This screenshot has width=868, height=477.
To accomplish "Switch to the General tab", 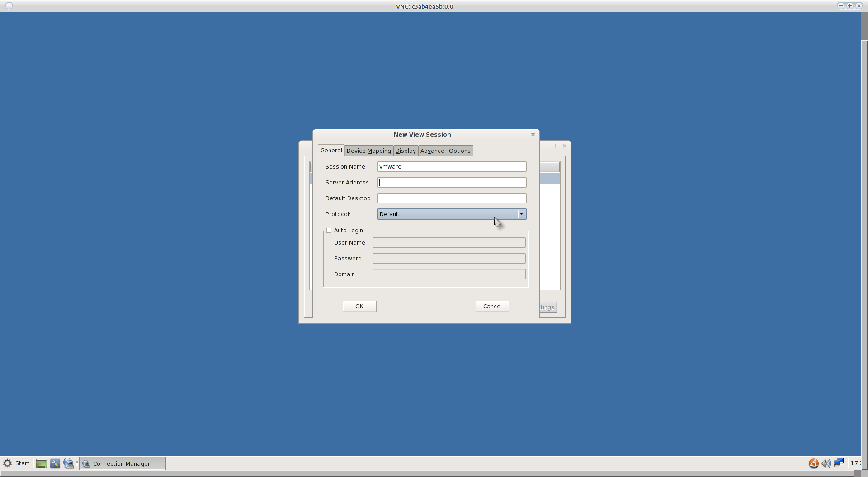I will (x=331, y=150).
